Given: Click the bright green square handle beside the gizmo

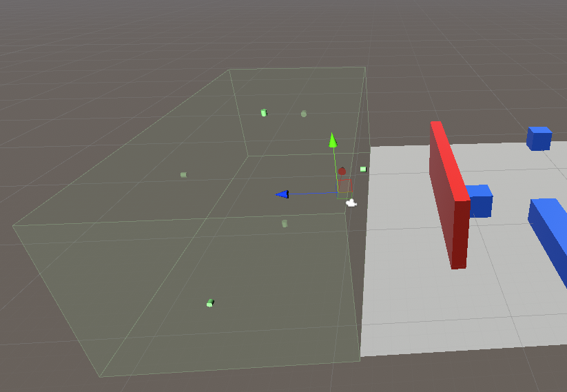Looking at the screenshot, I should [363, 169].
